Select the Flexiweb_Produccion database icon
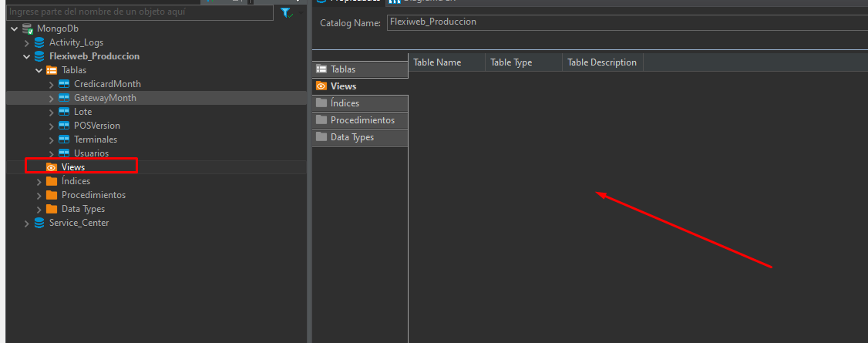This screenshot has width=868, height=343. (39, 56)
